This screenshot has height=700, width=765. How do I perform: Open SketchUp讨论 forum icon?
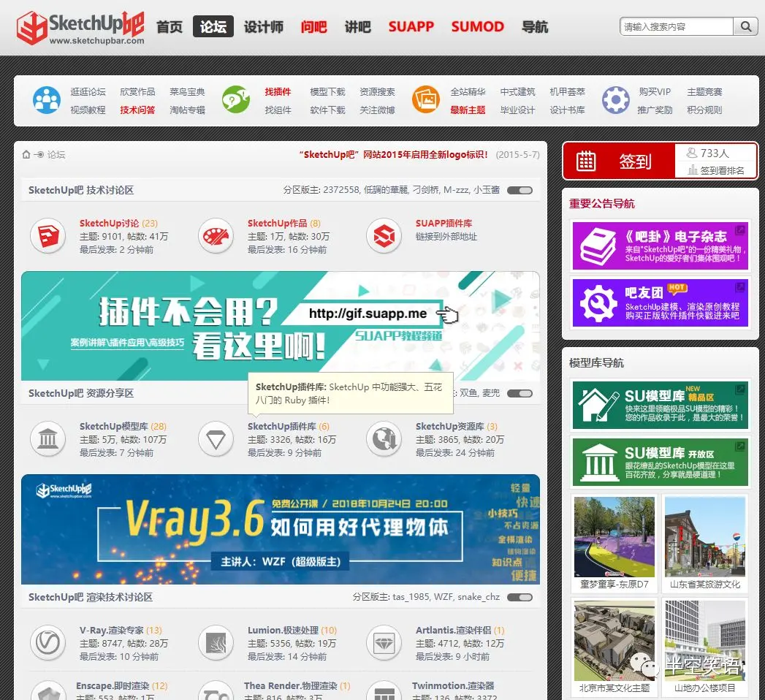coord(47,236)
